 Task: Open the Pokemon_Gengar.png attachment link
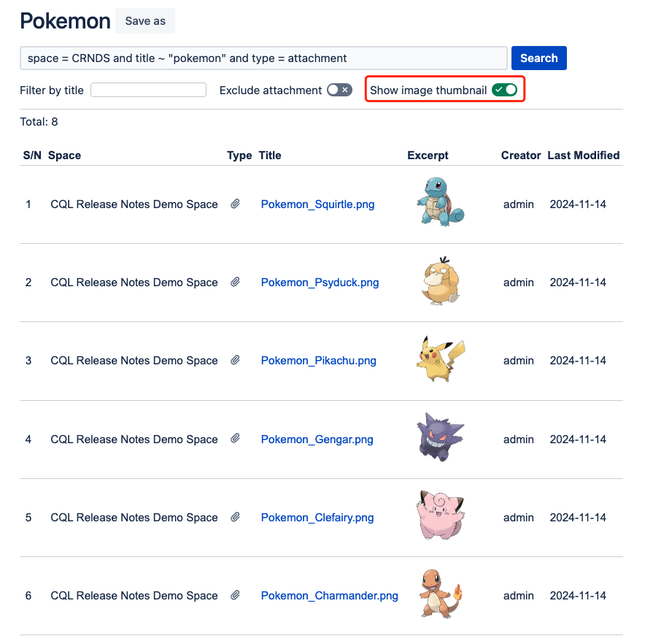point(317,440)
